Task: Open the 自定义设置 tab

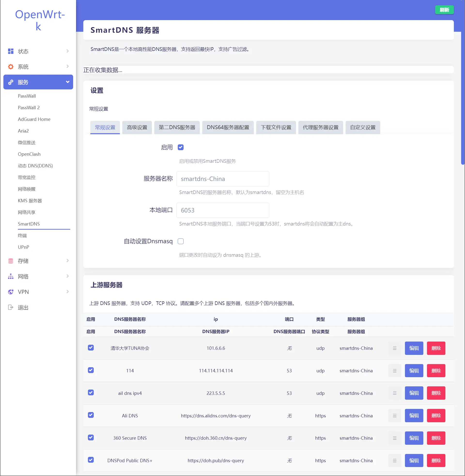Action: [x=363, y=127]
